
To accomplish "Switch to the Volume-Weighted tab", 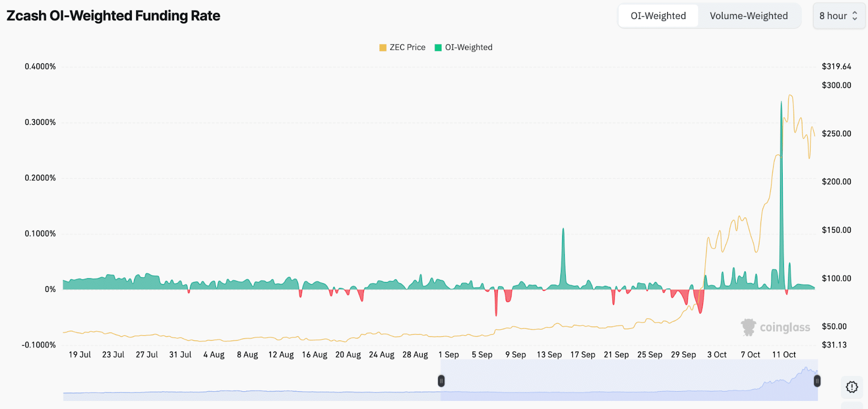I will (x=749, y=16).
